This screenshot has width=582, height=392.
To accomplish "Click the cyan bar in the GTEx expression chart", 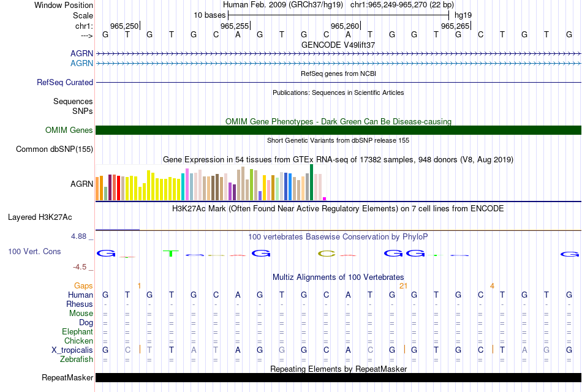I will coord(183,186).
